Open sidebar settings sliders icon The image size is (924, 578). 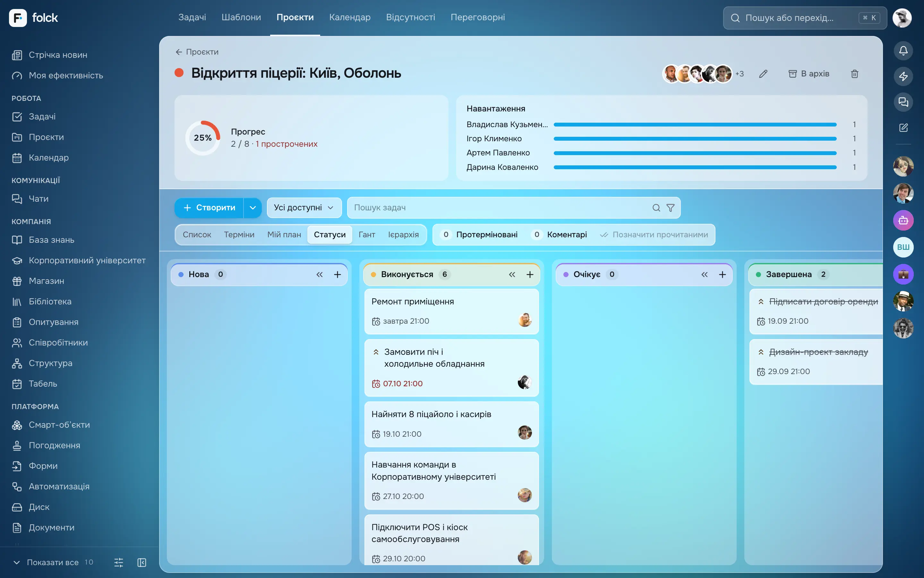pos(119,562)
